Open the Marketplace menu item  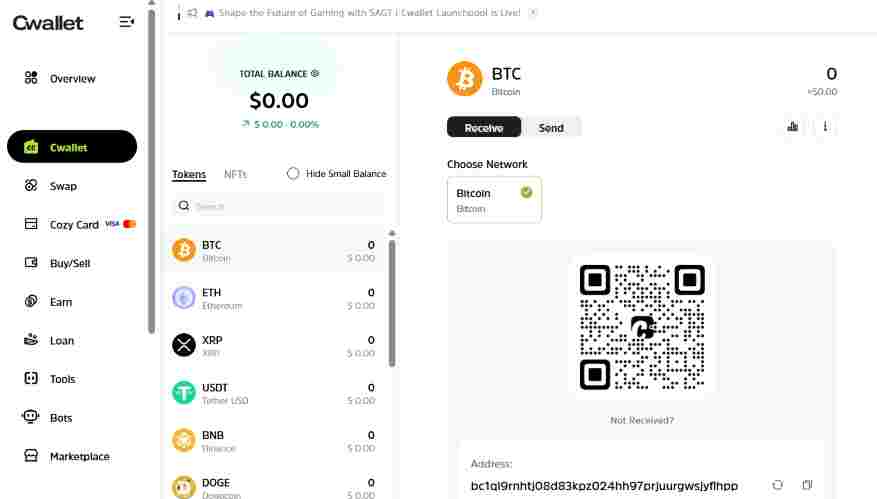point(79,457)
